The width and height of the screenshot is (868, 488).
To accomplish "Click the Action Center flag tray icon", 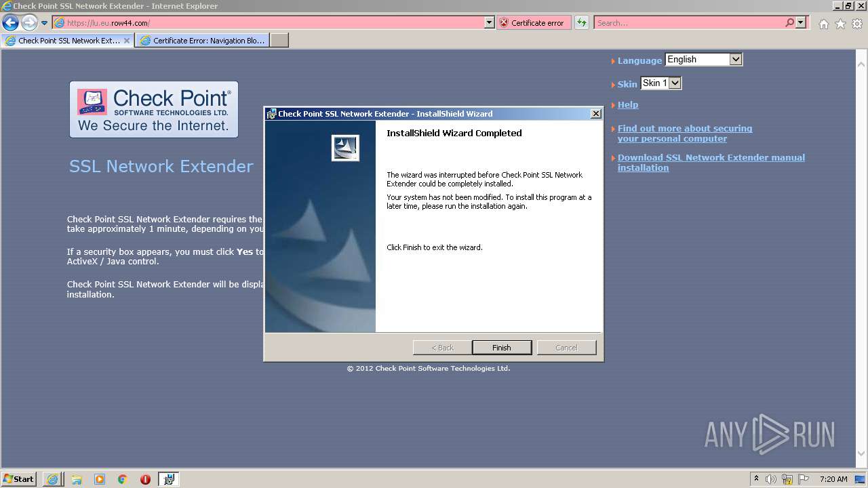I will tap(803, 479).
